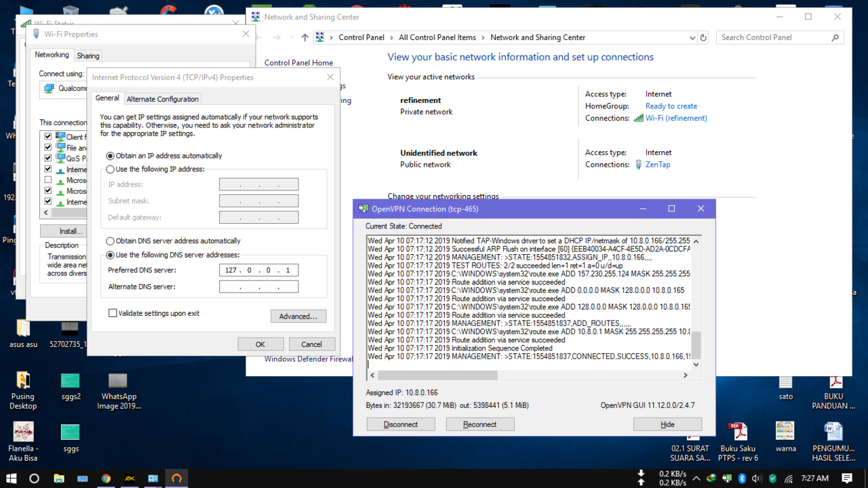Open the Wi-Fi (refinement) connection link
This screenshot has width=868, height=488.
pos(675,118)
